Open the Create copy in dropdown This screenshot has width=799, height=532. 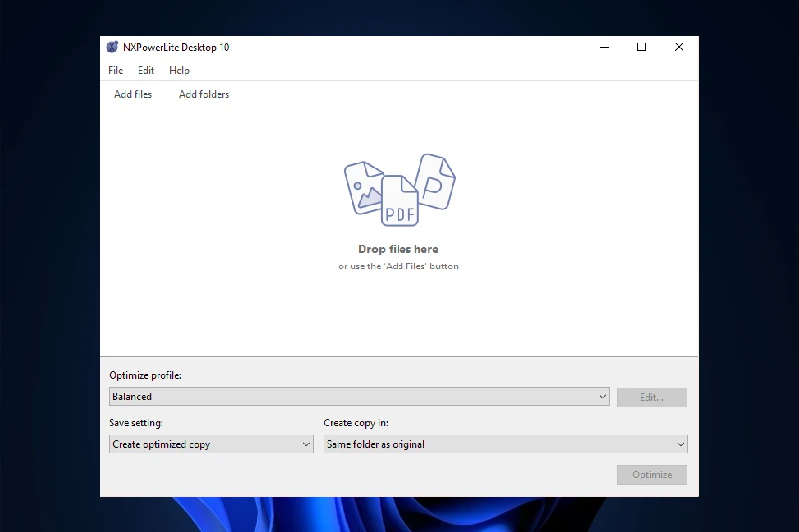tap(505, 444)
